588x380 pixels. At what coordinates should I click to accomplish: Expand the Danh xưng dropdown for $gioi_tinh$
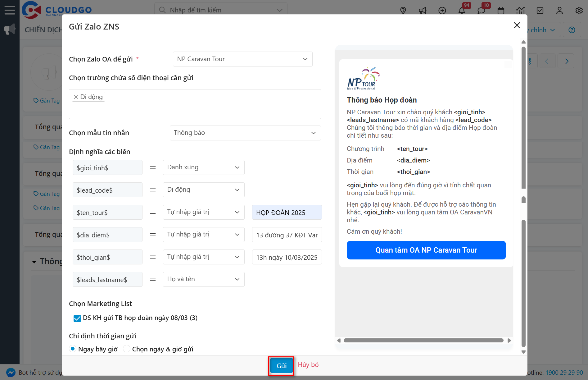click(x=203, y=167)
